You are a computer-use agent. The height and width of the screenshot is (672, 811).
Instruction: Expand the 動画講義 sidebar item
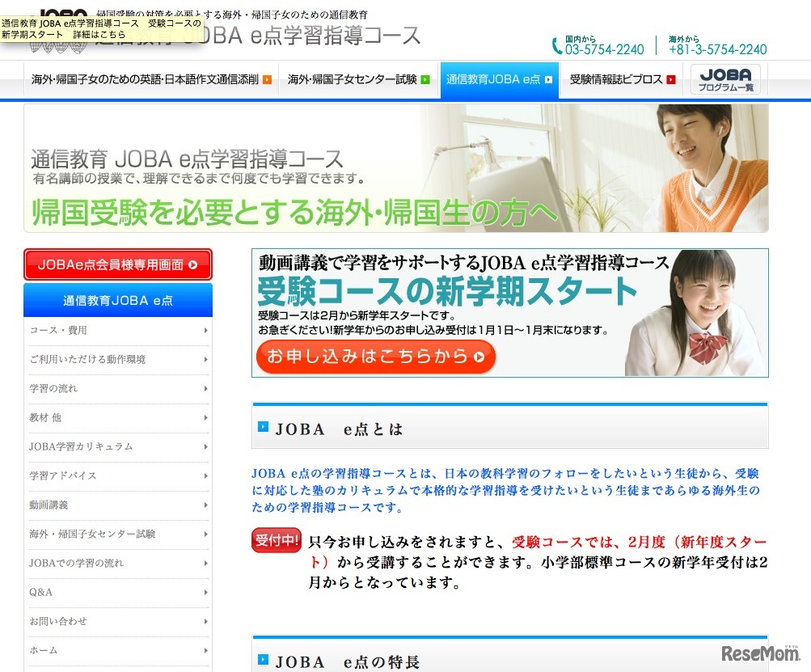coord(118,504)
